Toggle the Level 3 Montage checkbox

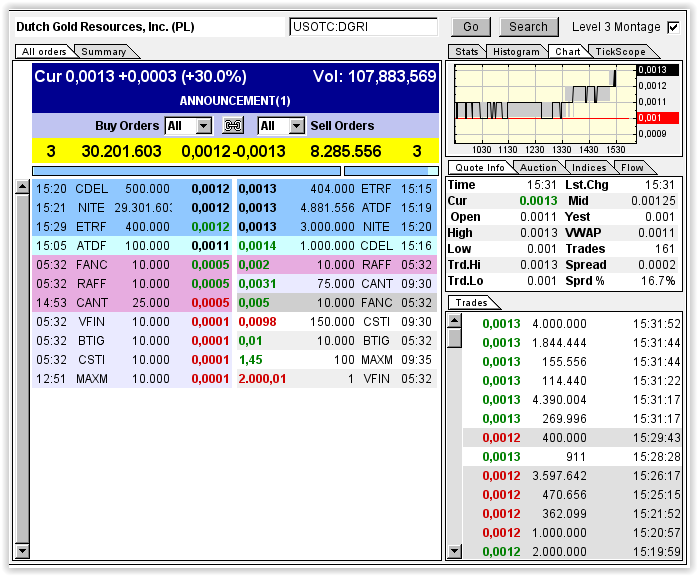coord(673,27)
